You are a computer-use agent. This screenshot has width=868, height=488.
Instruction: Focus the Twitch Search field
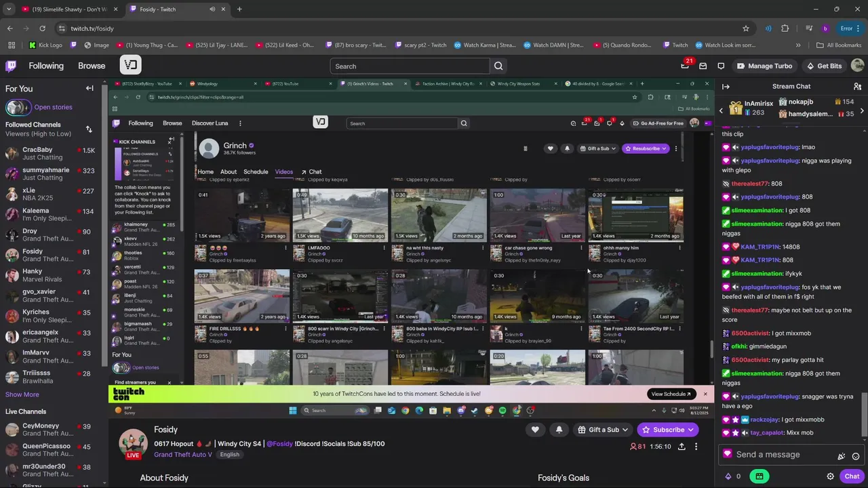(x=410, y=66)
